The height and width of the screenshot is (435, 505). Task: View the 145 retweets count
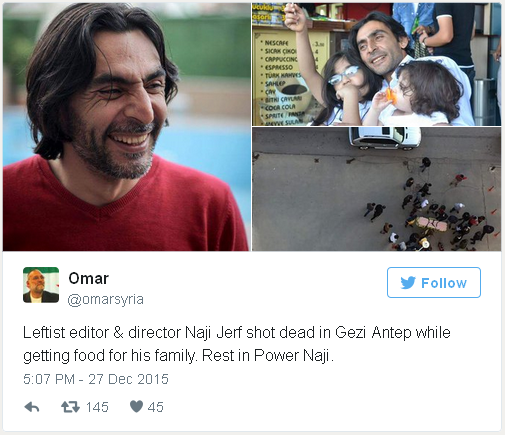[97, 407]
